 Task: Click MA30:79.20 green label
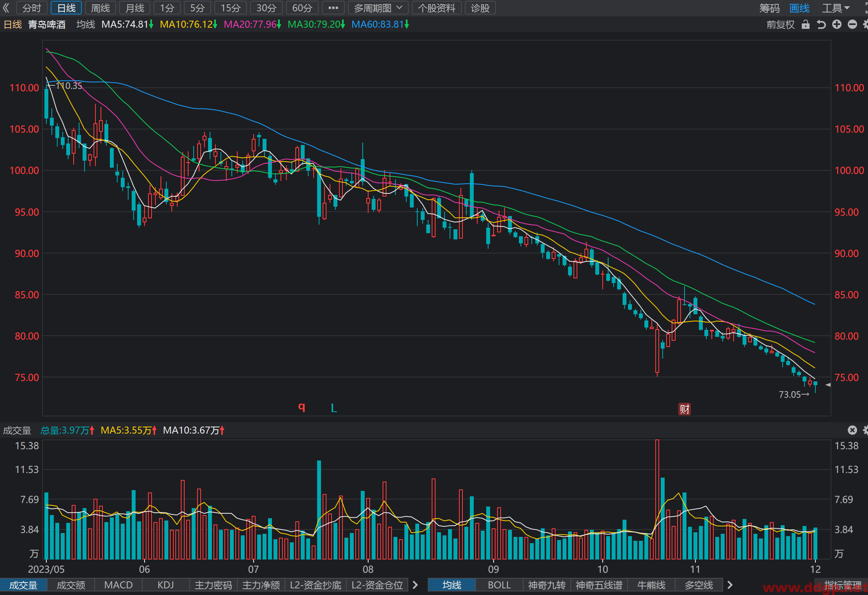pyautogui.click(x=316, y=25)
